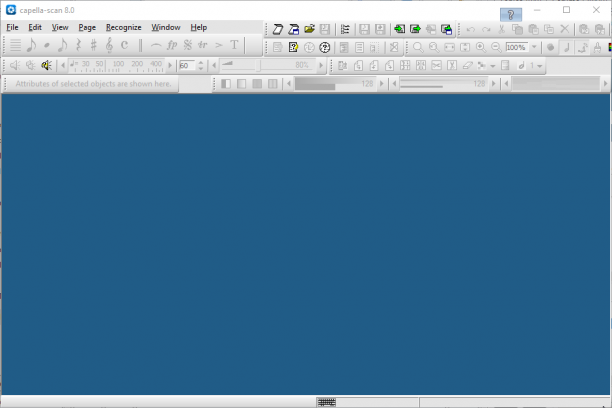Image resolution: width=612 pixels, height=408 pixels.
Task: Click the scan page icon
Action: [x=278, y=29]
